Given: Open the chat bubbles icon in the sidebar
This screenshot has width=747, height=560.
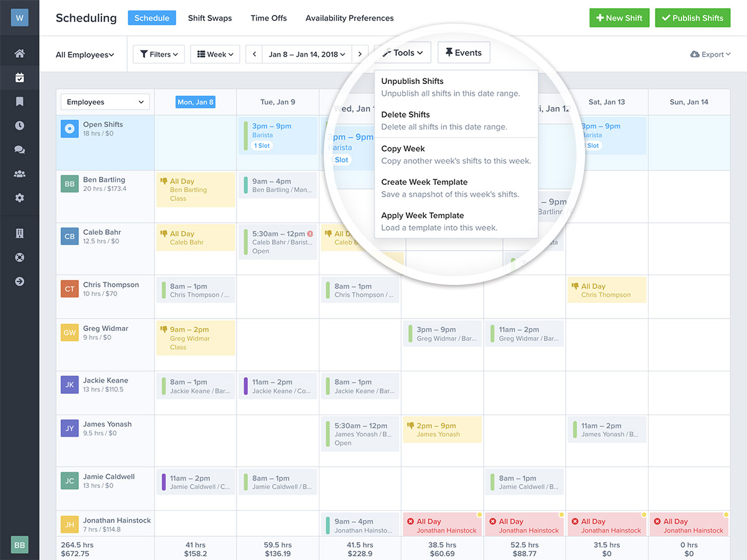Looking at the screenshot, I should (x=19, y=150).
